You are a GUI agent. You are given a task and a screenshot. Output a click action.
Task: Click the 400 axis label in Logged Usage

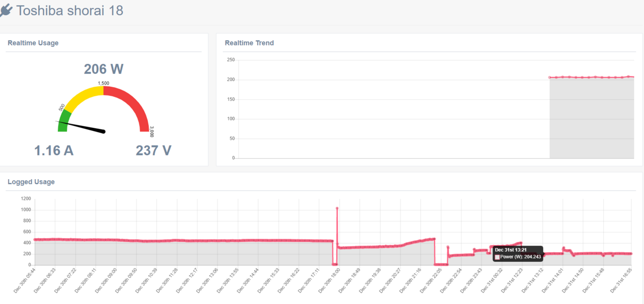point(27,243)
